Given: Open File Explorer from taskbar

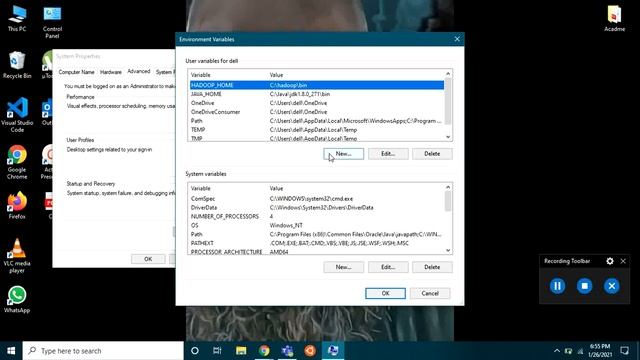Looking at the screenshot, I should click(241, 351).
